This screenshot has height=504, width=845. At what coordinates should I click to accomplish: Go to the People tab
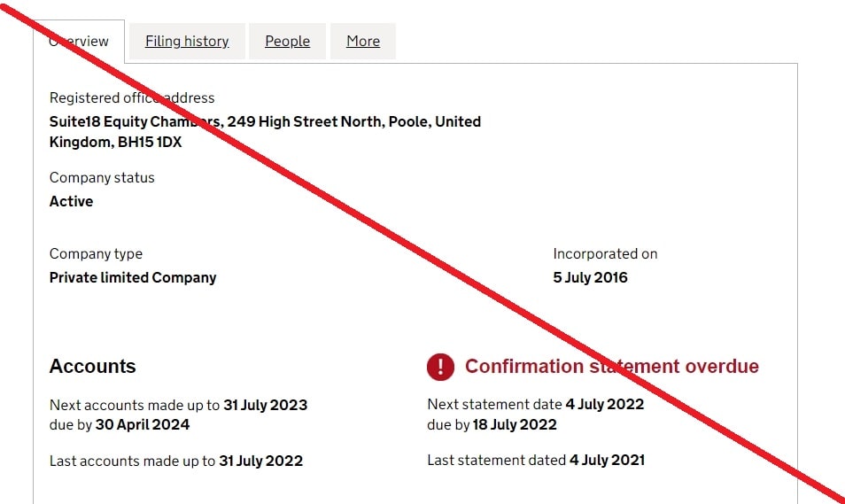click(287, 42)
